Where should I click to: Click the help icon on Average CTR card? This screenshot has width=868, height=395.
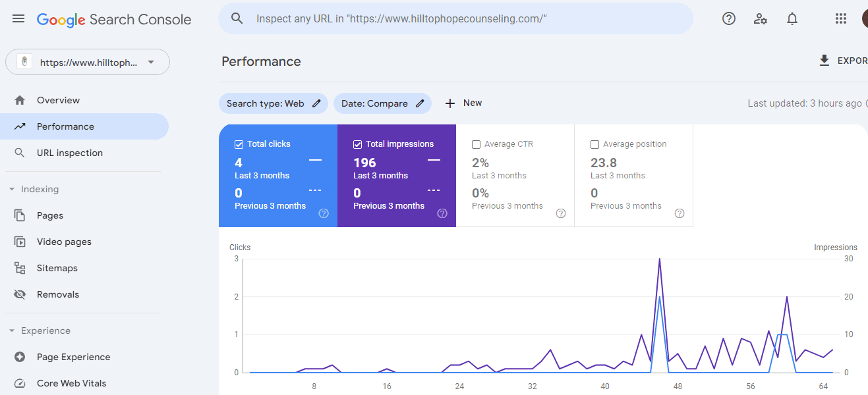tap(561, 213)
